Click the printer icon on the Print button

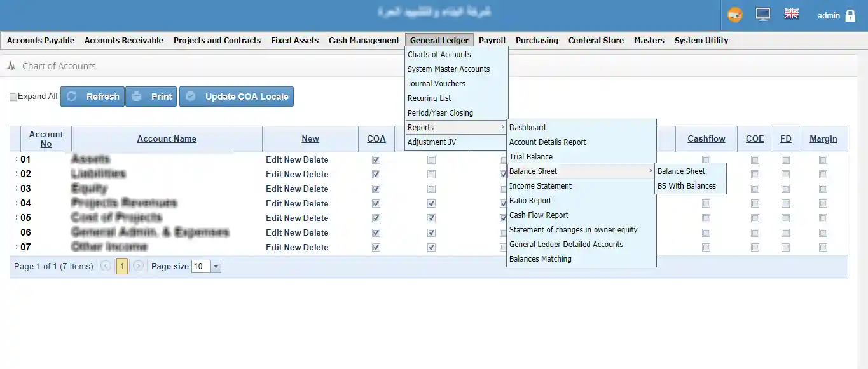136,97
